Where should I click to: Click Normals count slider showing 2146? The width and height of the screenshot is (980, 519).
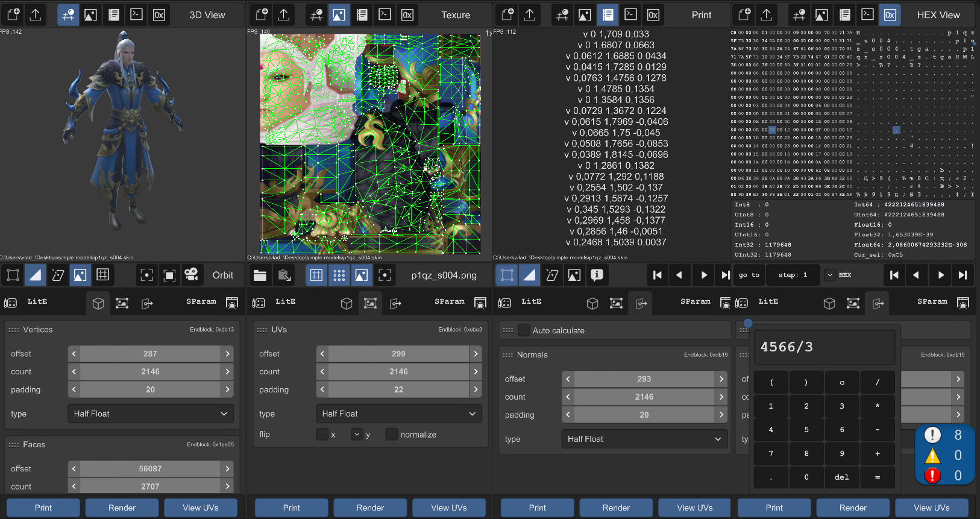[644, 397]
